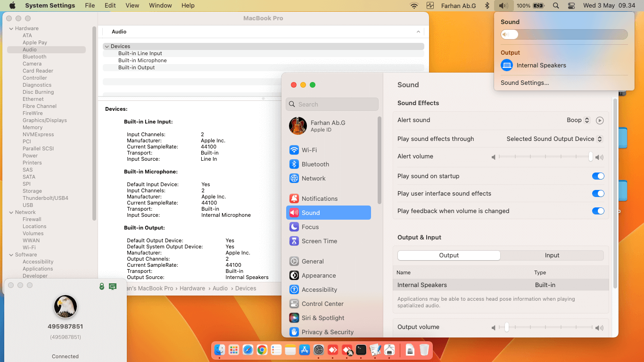Open the Bluetooth settings pane
This screenshot has height=362, width=644.
tap(315, 164)
